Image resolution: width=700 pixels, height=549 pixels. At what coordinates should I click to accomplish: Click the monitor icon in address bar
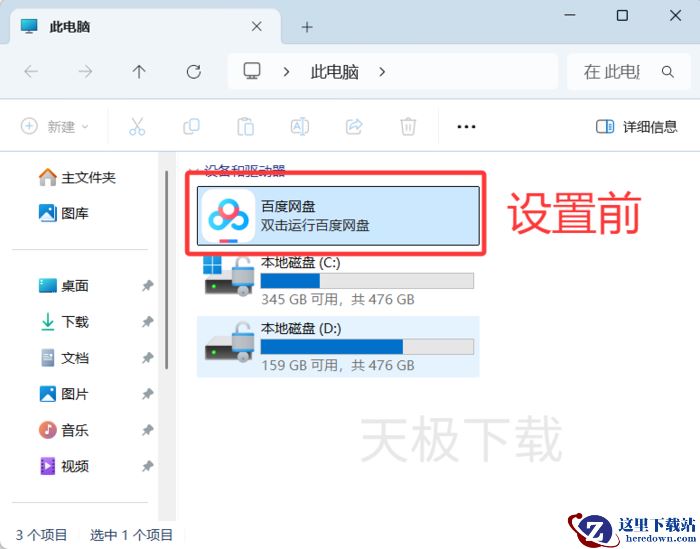pos(252,71)
